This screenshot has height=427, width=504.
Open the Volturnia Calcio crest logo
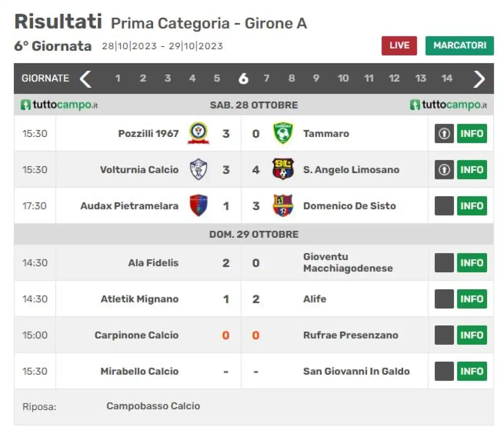198,170
